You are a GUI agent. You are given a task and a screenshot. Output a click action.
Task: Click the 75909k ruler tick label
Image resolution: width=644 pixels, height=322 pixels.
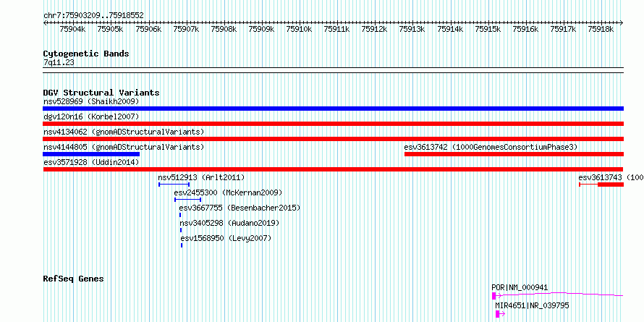point(262,29)
